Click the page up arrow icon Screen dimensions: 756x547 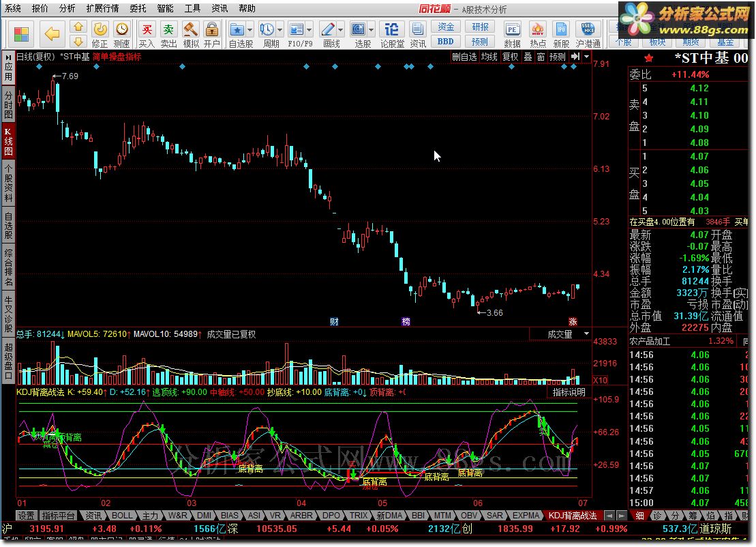pos(78,27)
